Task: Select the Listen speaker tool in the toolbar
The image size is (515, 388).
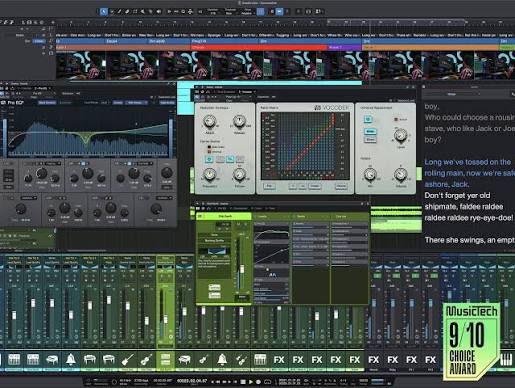Action: pyautogui.click(x=159, y=12)
